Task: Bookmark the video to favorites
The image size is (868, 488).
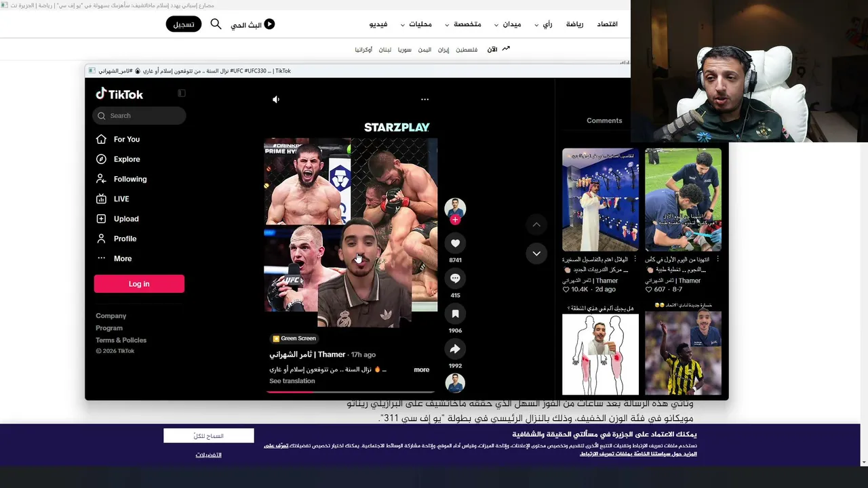Action: click(455, 314)
